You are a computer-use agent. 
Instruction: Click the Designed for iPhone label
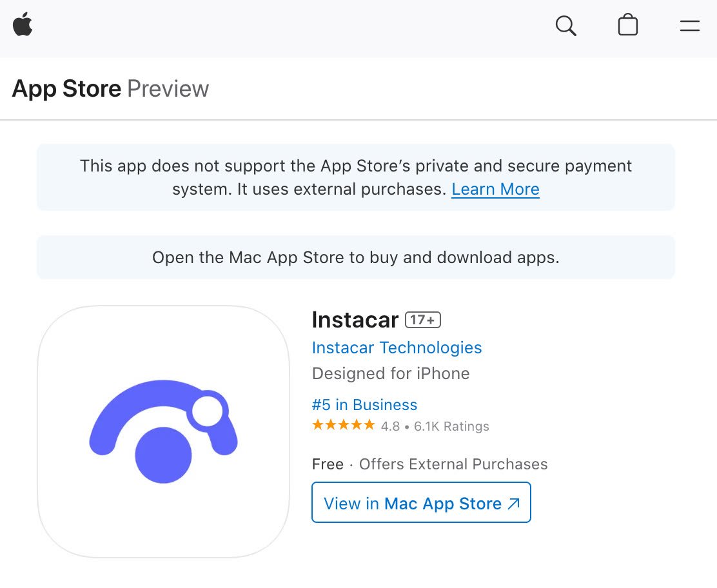391,373
